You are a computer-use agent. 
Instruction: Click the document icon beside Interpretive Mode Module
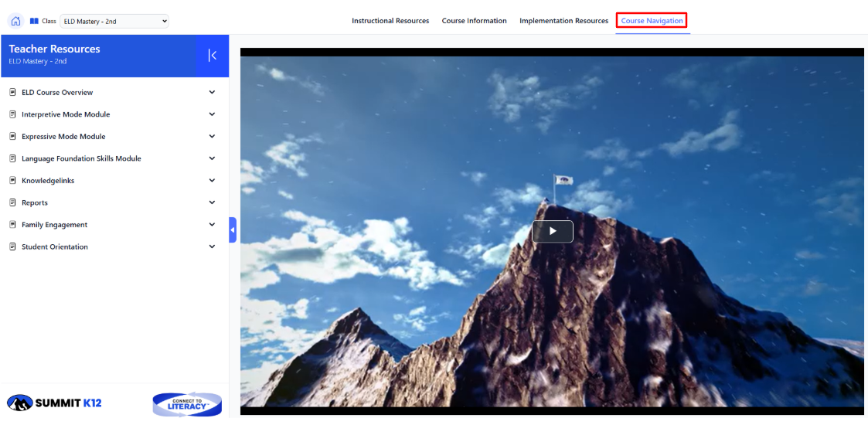tap(12, 114)
